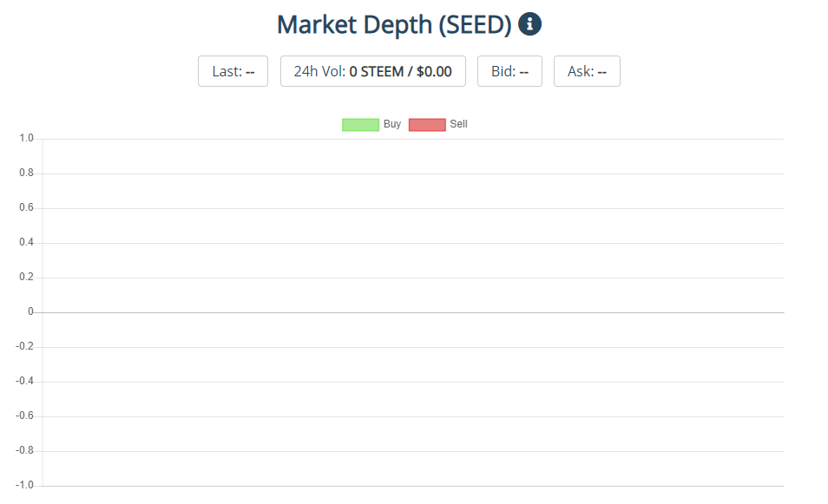
Task: Click the 1.0 y-axis label
Action: tap(26, 138)
